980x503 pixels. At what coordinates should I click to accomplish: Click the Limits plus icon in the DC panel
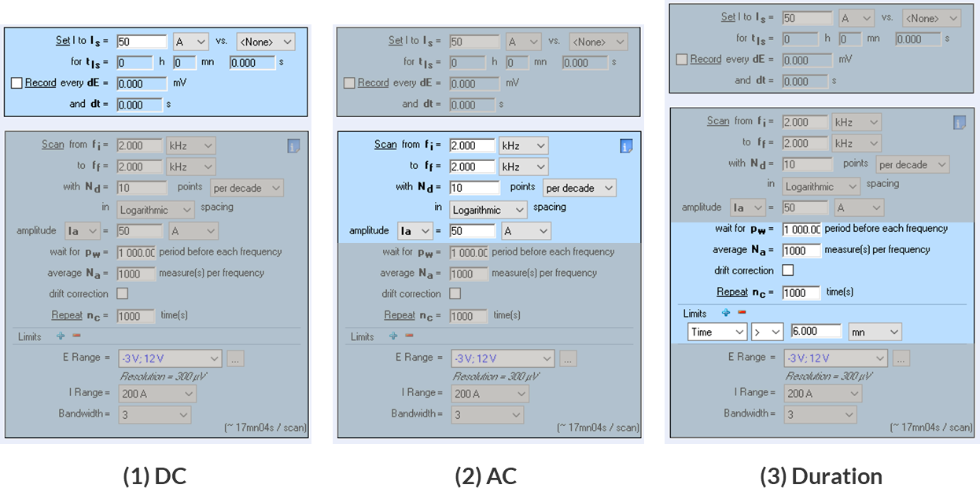pos(61,336)
